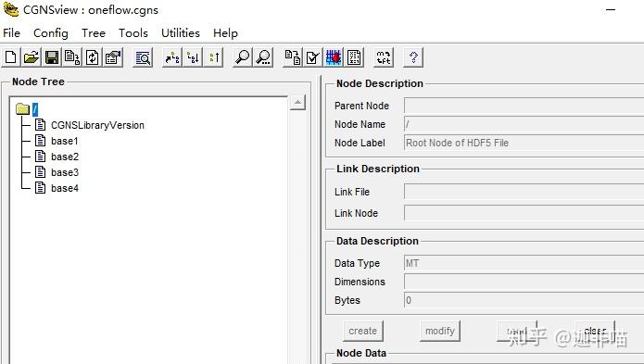Select the base3 node
This screenshot has height=364, width=644.
point(65,172)
